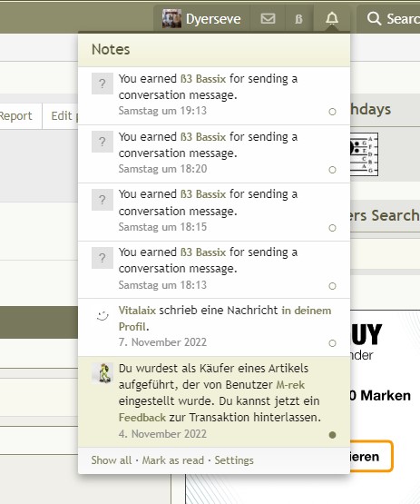420x504 pixels.
Task: Toggle read status of Samstag 19:13 note
Action: click(332, 112)
